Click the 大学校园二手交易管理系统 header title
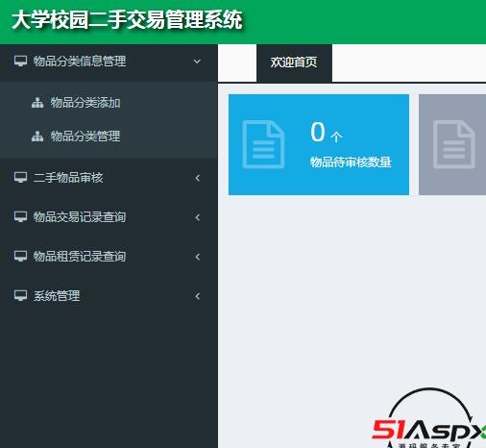The width and height of the screenshot is (486, 448). 127,20
